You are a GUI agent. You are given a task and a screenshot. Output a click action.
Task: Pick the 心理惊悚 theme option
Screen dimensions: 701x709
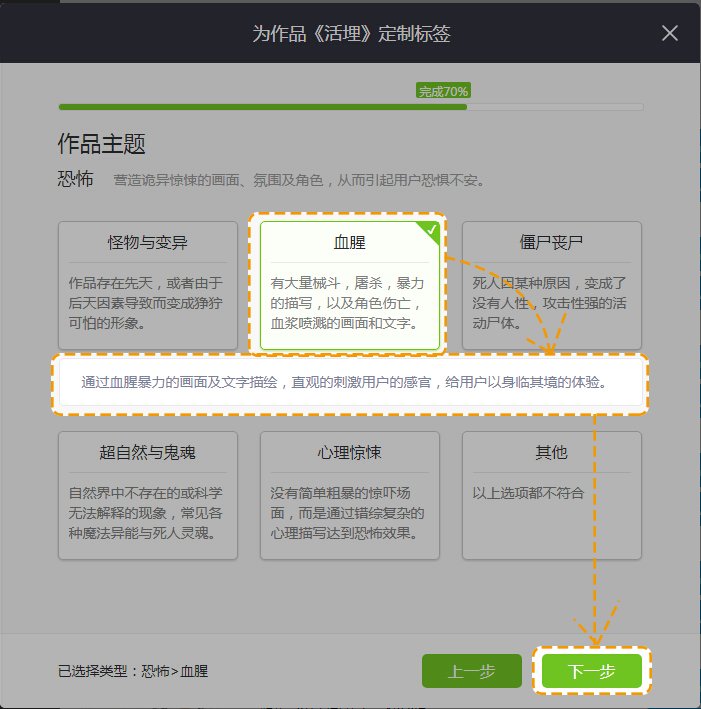tap(350, 495)
